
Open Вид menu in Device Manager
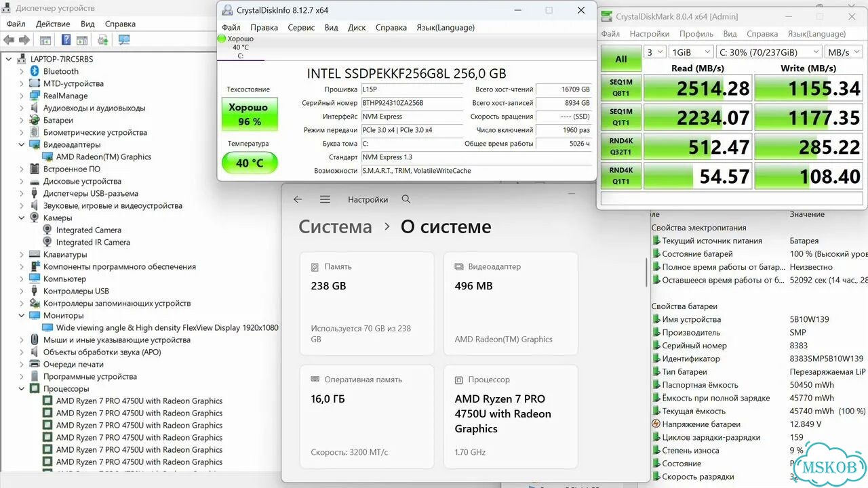click(87, 24)
